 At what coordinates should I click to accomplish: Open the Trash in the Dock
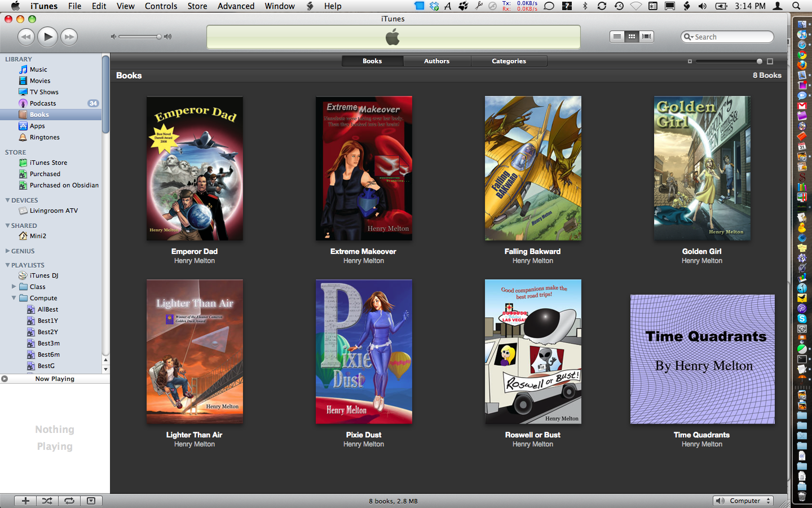[x=802, y=497]
